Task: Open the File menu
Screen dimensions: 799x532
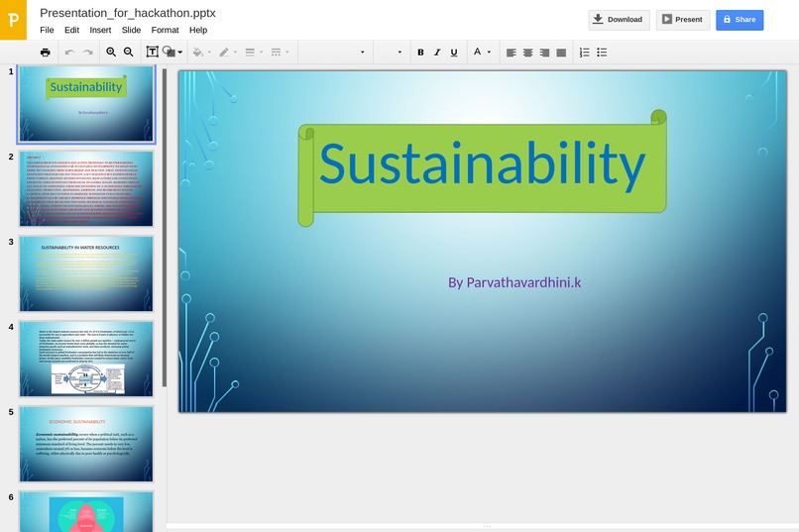Action: (47, 30)
